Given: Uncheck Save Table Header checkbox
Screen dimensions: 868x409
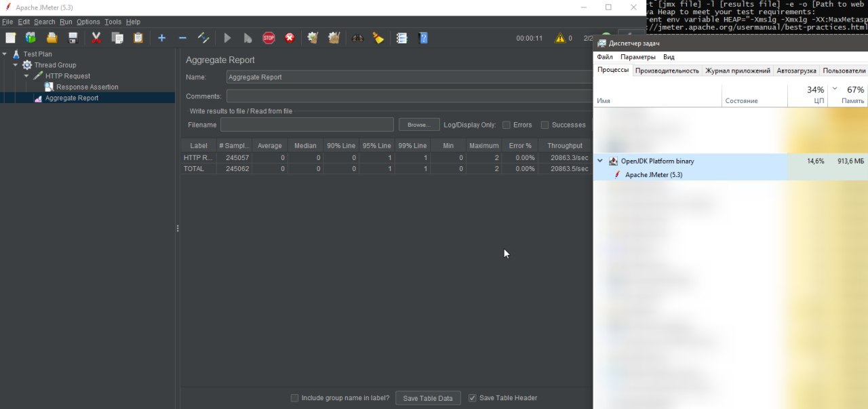Looking at the screenshot, I should tap(473, 398).
